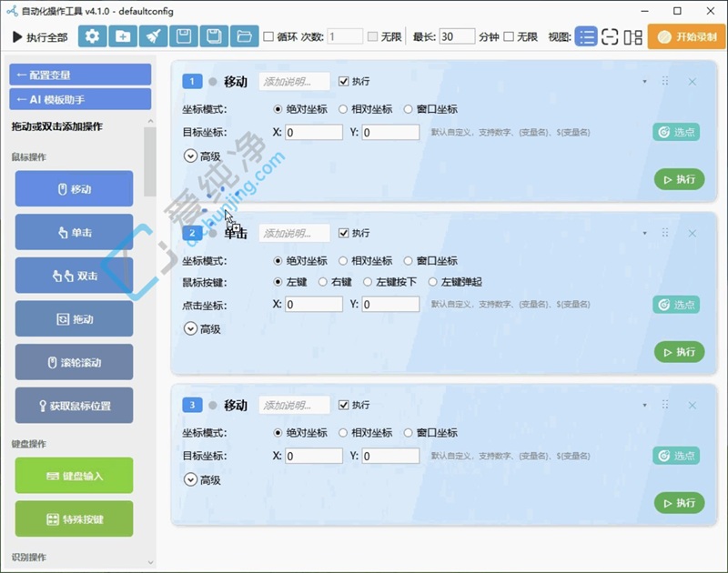728x573 pixels.
Task: Add 键盘输入 keyboard input action
Action: coord(74,476)
